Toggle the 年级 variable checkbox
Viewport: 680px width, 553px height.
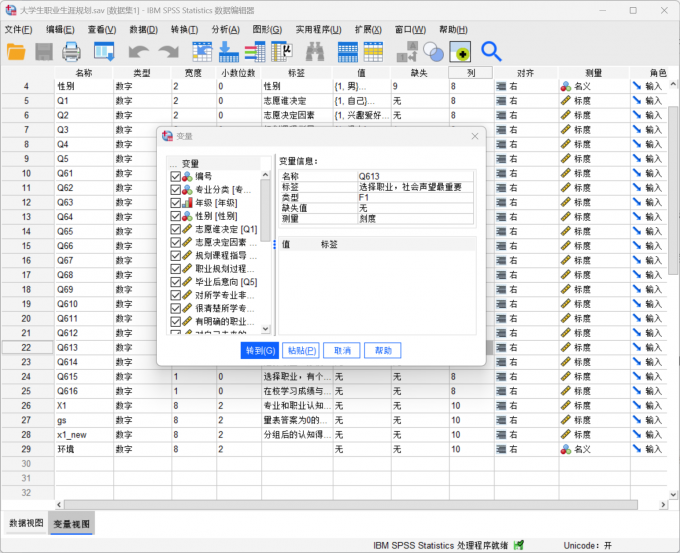tap(176, 203)
